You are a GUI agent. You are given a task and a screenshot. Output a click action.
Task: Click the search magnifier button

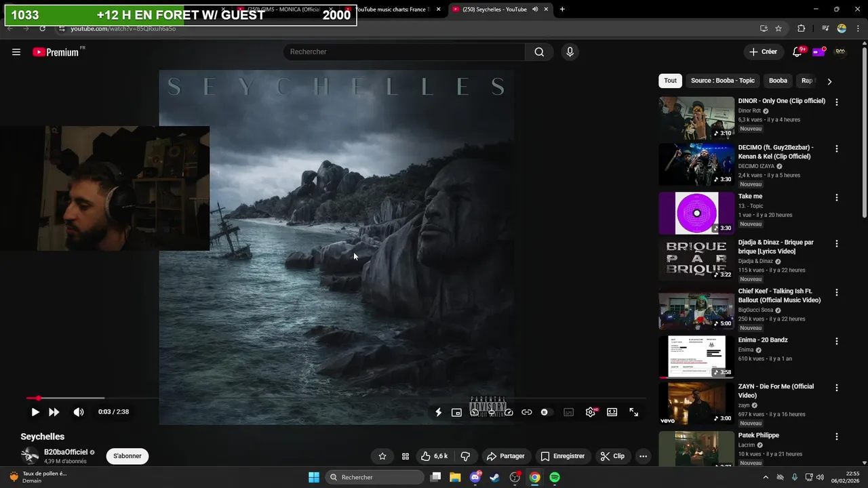(539, 52)
